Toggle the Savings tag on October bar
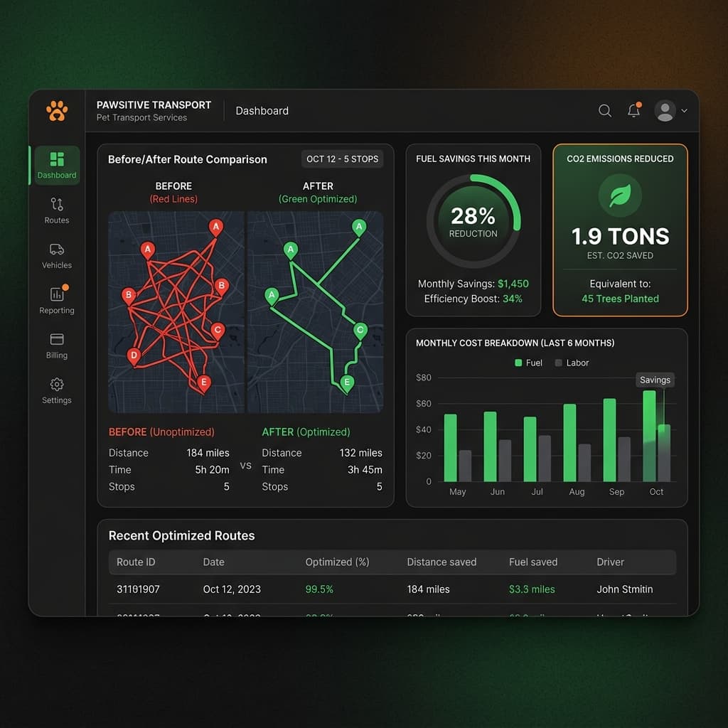The width and height of the screenshot is (728, 728). [655, 380]
